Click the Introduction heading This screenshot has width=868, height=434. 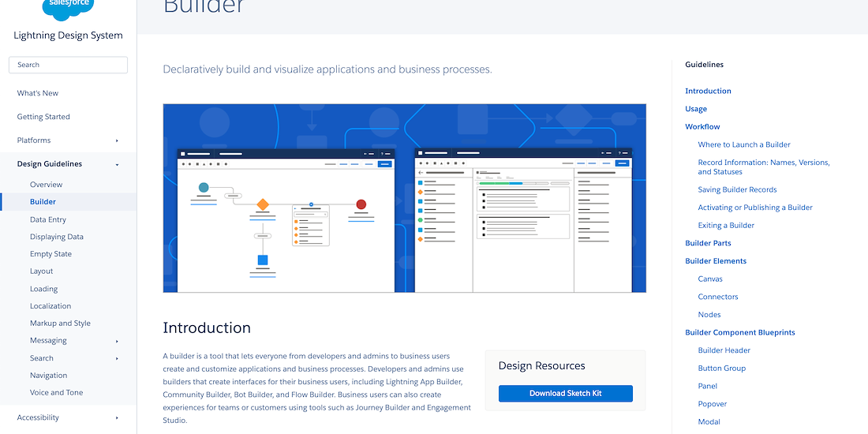click(207, 327)
